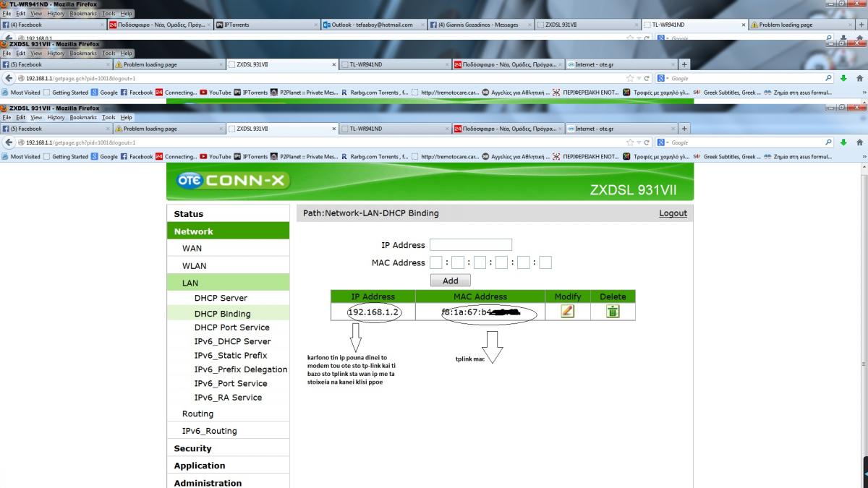Viewport: 868px width, 488px height.
Task: Click IPTorrents bookmark in the frontmost window's bookmarks bar
Action: pyautogui.click(x=250, y=156)
